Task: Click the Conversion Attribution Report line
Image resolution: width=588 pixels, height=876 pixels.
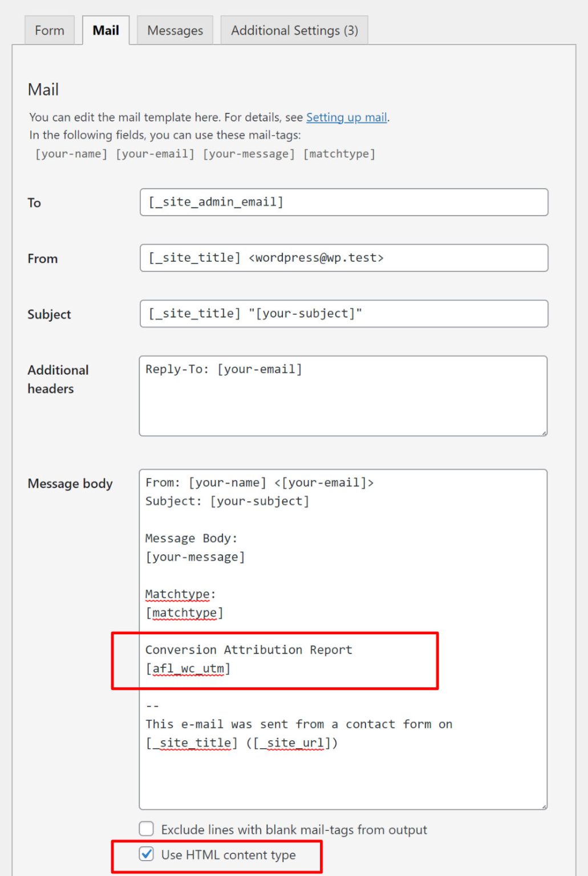Action: click(249, 650)
